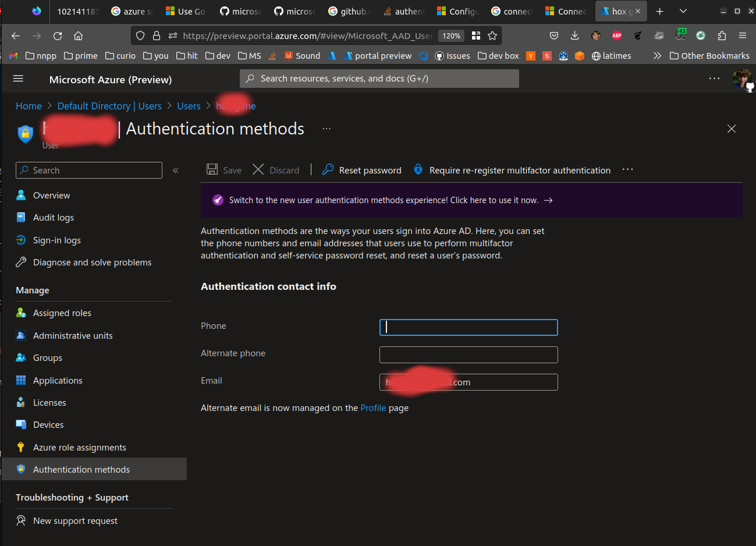This screenshot has width=756, height=546.
Task: Collapse the sidebar with the double chevron
Action: (175, 170)
